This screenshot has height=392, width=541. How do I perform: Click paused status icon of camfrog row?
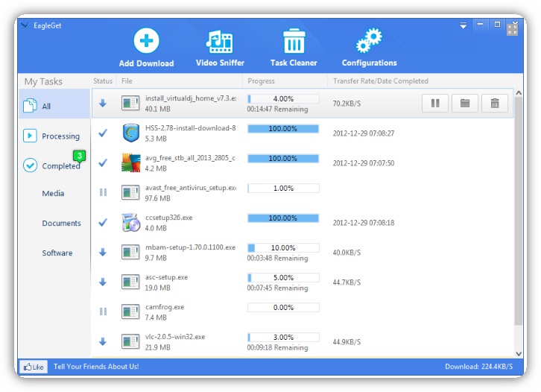(x=103, y=312)
